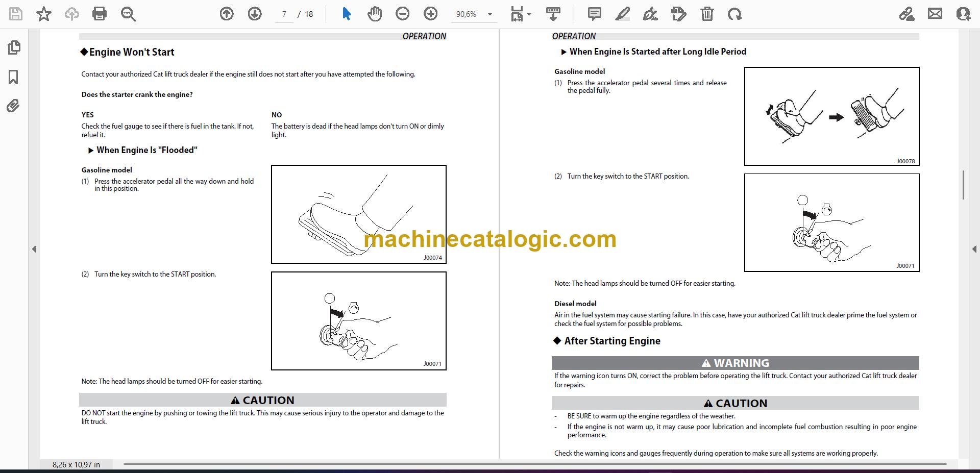Open the Print dialog icon
This screenshot has width=980, height=473.
pos(100,14)
